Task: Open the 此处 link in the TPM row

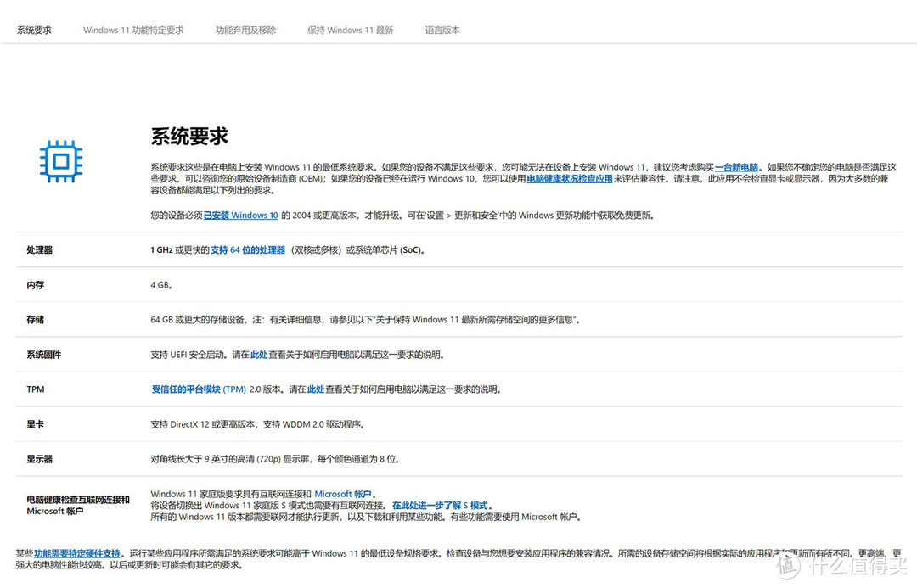Action: click(x=314, y=389)
